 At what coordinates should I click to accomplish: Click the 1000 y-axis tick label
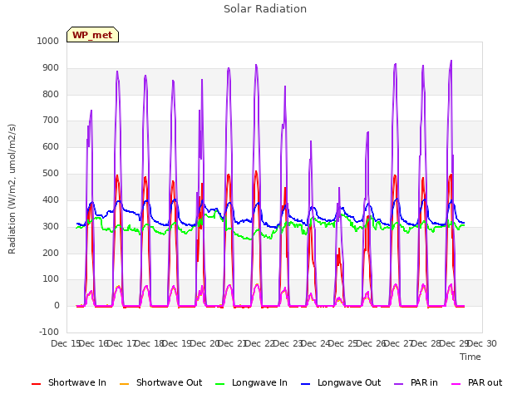coord(48,41)
